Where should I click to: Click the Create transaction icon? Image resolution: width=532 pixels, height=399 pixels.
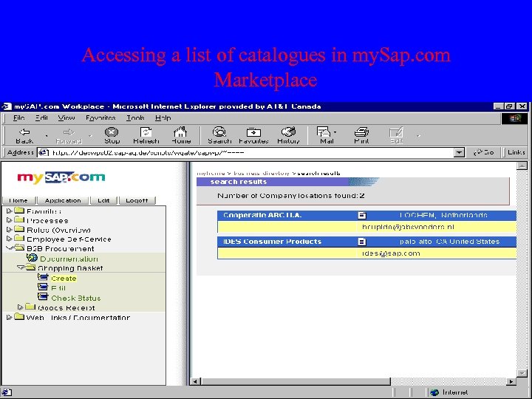coord(43,277)
